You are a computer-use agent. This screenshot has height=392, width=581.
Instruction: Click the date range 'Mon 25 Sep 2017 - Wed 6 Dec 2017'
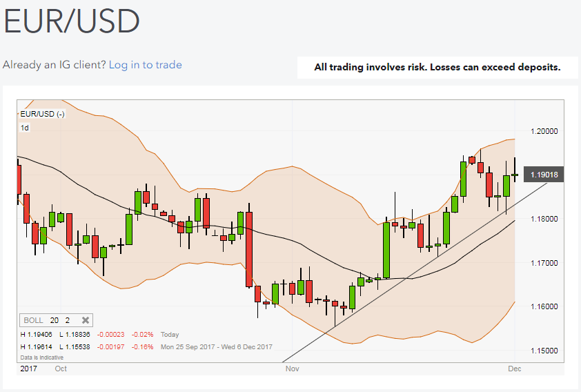pyautogui.click(x=217, y=347)
